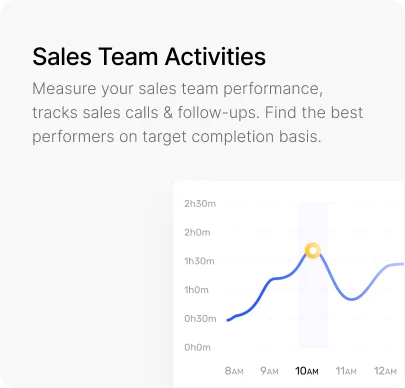Select the 9AM axis label

(x=269, y=371)
